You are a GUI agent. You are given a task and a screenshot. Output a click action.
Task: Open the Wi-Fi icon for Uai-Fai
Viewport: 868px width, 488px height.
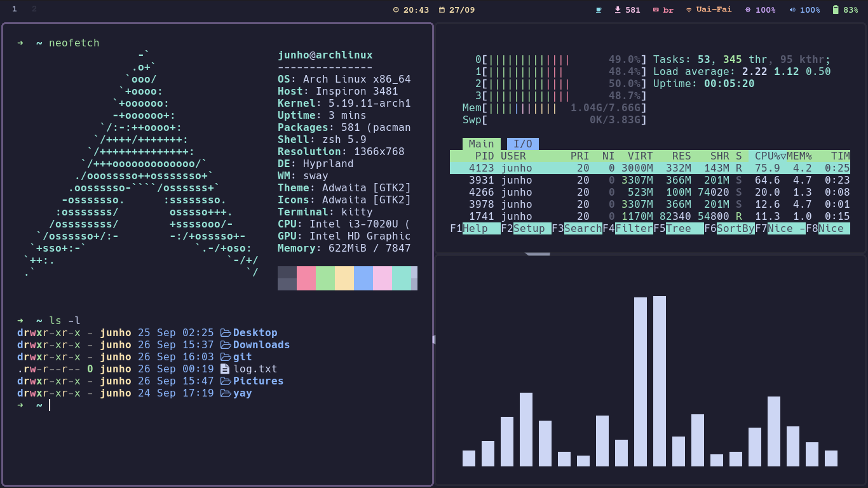click(x=689, y=10)
